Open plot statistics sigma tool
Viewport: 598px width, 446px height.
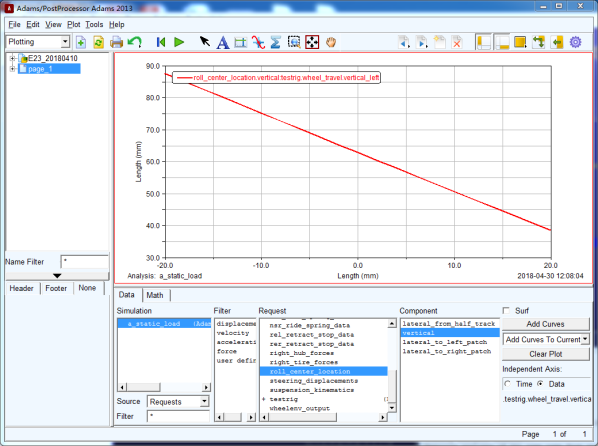275,42
